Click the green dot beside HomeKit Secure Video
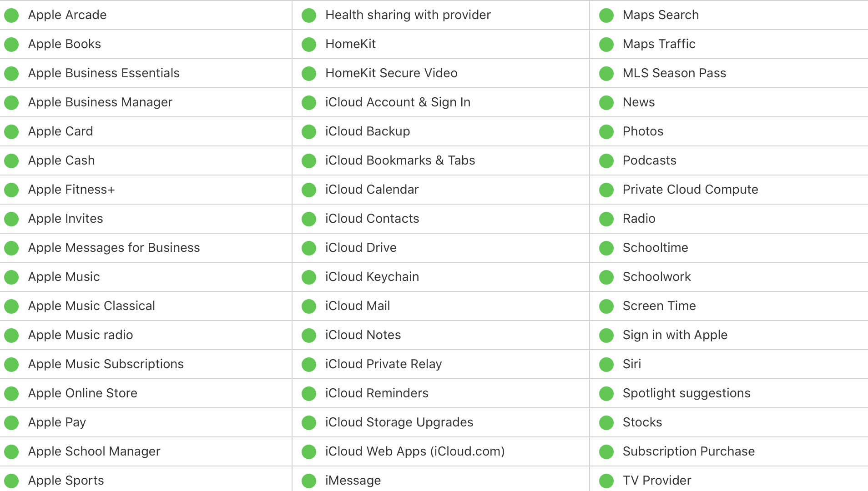The height and width of the screenshot is (491, 868). (x=309, y=73)
